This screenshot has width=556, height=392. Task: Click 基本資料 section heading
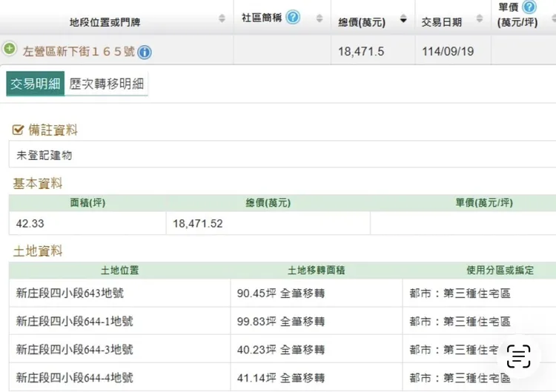38,184
